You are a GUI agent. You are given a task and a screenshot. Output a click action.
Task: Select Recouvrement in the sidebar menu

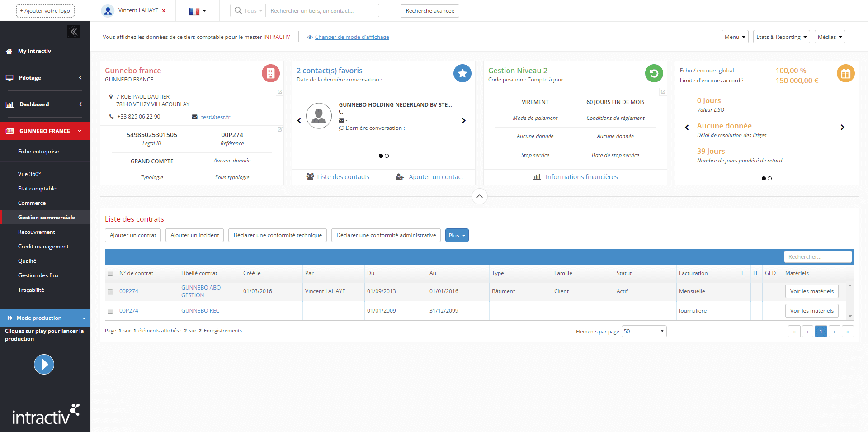(x=36, y=232)
